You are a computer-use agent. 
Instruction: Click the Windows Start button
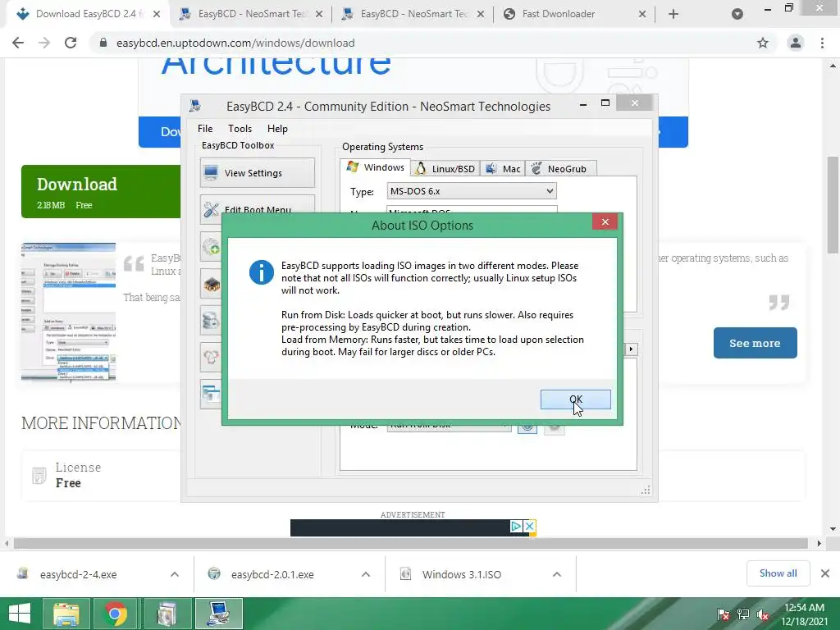coord(20,614)
